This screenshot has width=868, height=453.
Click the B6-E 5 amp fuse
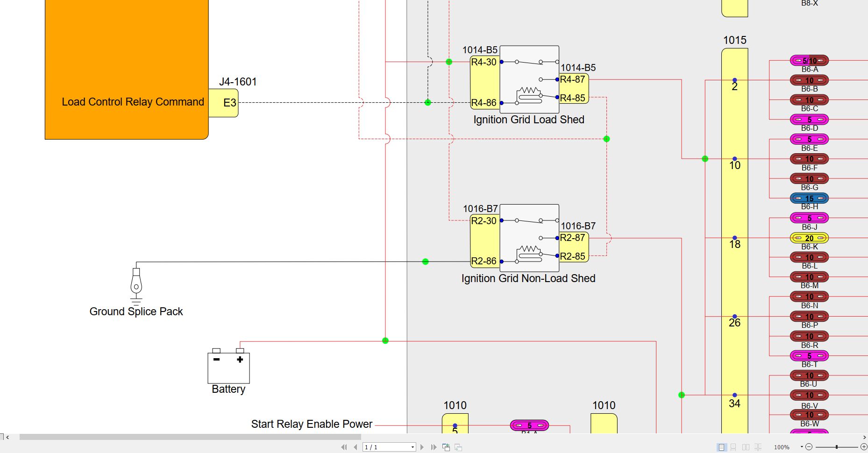(809, 139)
